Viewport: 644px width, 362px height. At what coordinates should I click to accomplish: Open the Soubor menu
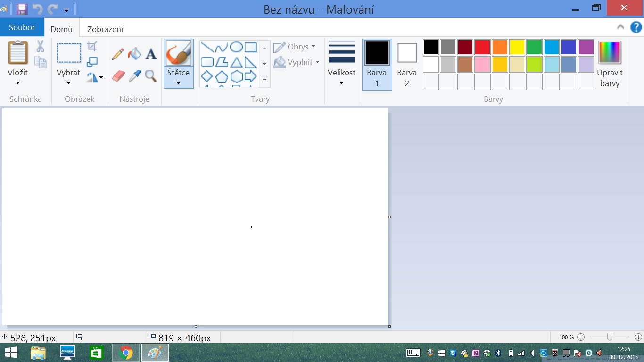22,27
